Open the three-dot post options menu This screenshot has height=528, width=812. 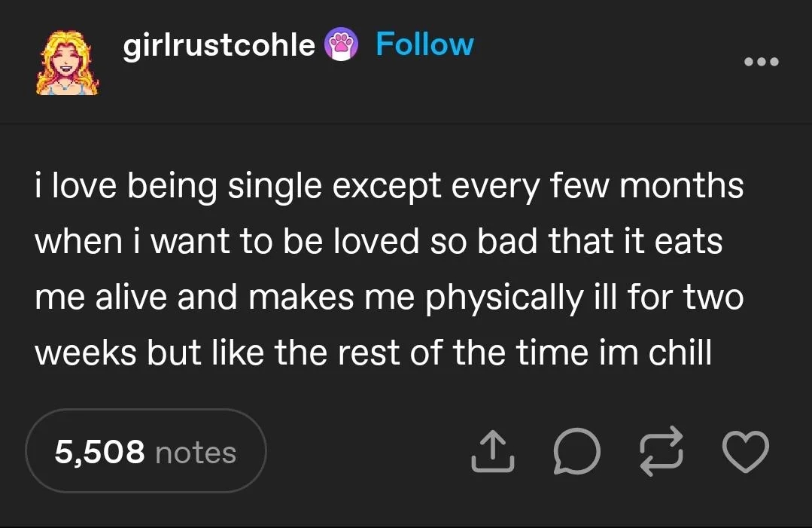coord(761,61)
